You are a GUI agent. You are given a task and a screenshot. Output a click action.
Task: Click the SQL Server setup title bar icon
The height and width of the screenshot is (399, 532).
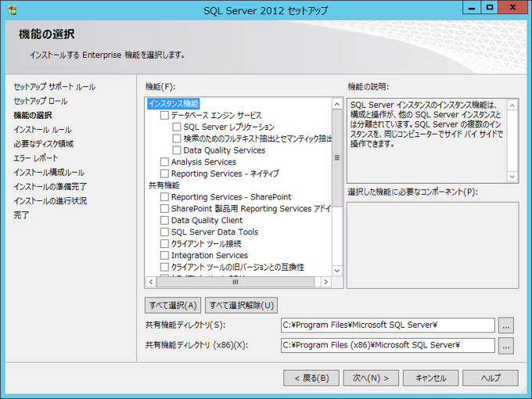(12, 10)
